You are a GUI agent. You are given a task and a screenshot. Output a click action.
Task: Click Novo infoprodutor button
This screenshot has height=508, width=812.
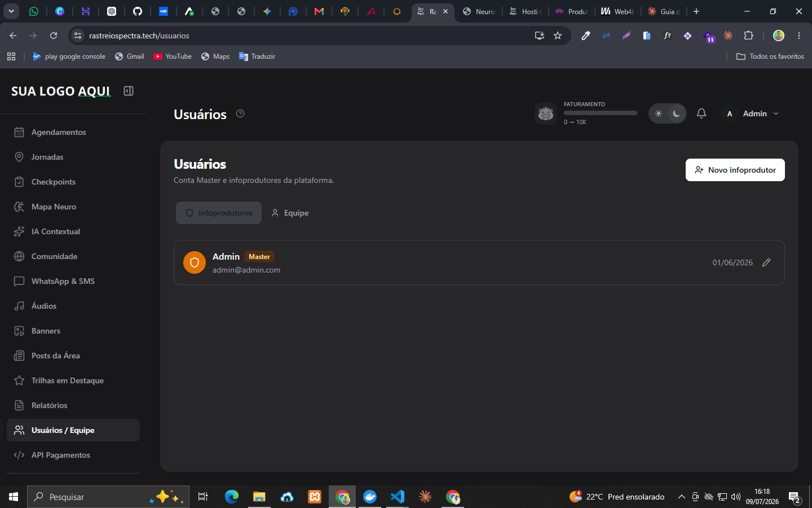735,170
